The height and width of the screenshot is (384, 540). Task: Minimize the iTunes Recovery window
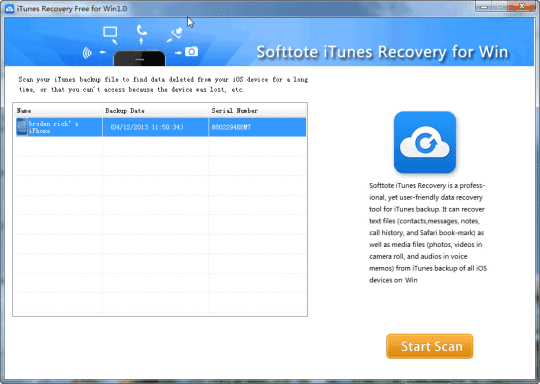(484, 7)
